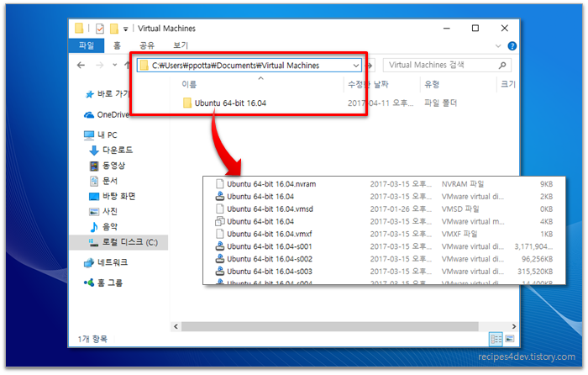
Task: Open the 동영상 folder in sidebar
Action: [108, 166]
